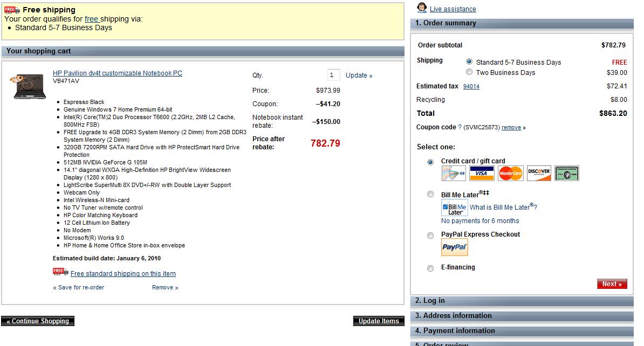Click the free shipping link in banner
Screen dimensions: 644x346
tap(92, 19)
